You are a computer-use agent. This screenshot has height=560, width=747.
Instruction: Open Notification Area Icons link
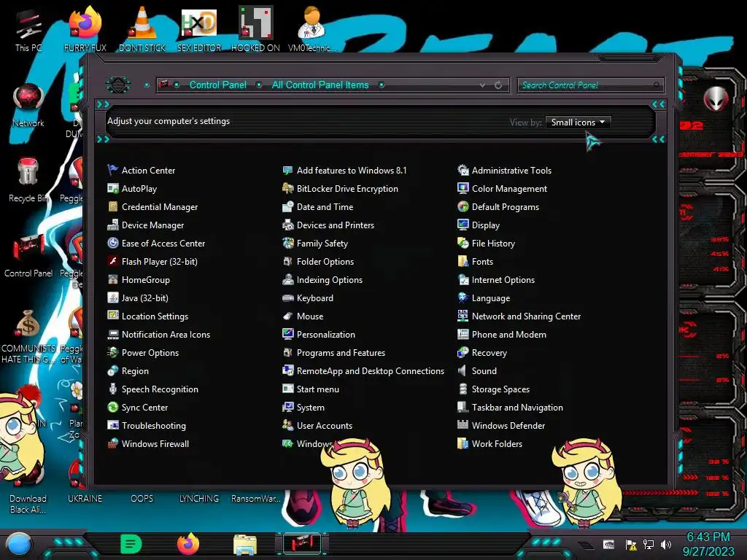click(x=166, y=334)
